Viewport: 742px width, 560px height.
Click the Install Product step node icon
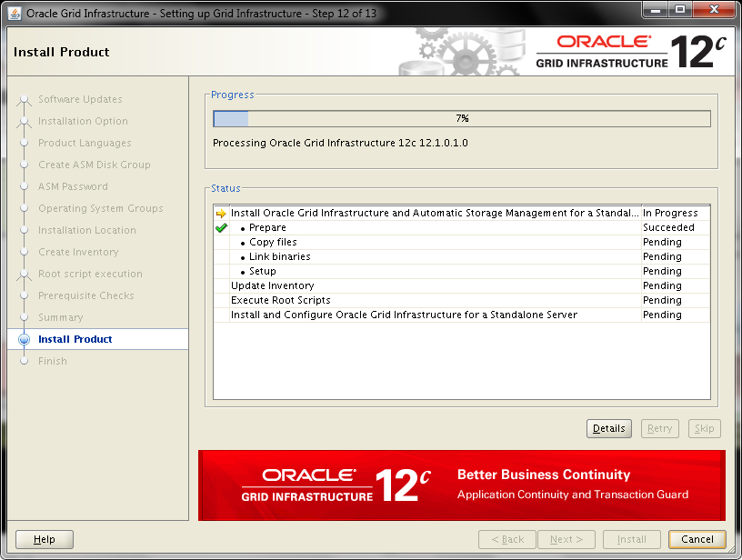coord(25,339)
